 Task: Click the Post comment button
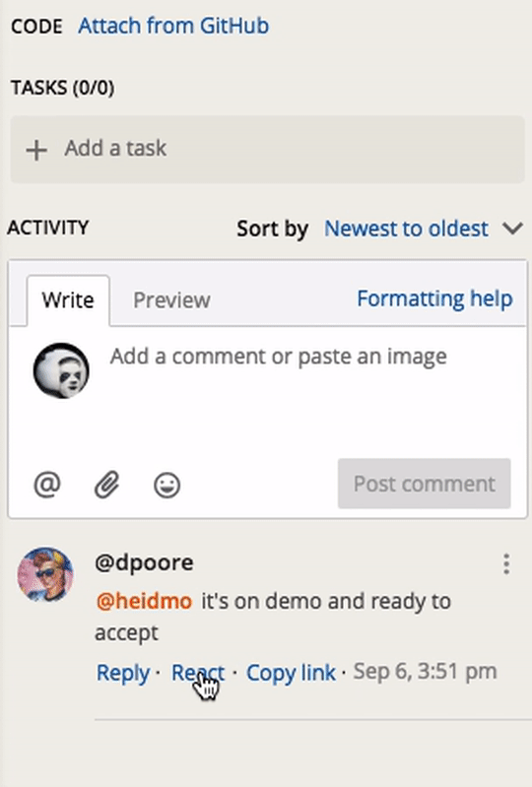click(x=424, y=484)
